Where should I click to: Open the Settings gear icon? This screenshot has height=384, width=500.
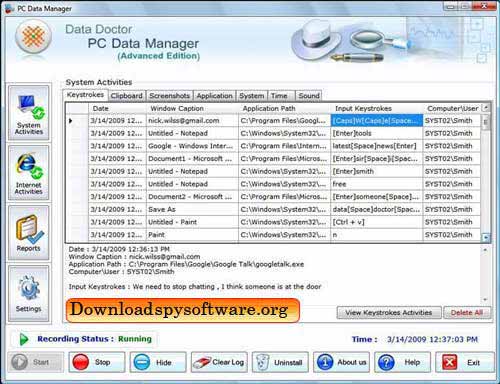[29, 293]
